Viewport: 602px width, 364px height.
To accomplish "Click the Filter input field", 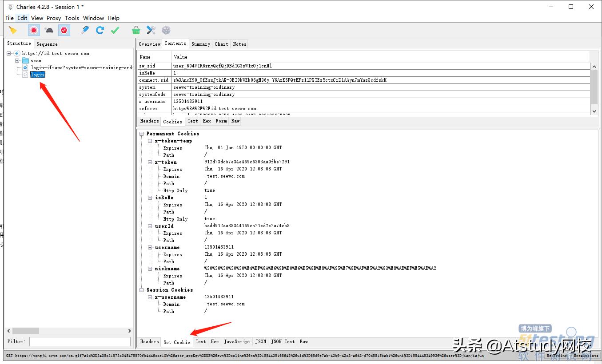I will 80,341.
